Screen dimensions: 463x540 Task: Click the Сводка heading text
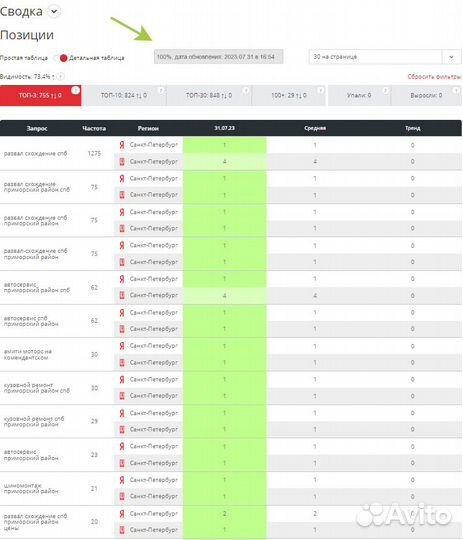(21, 11)
